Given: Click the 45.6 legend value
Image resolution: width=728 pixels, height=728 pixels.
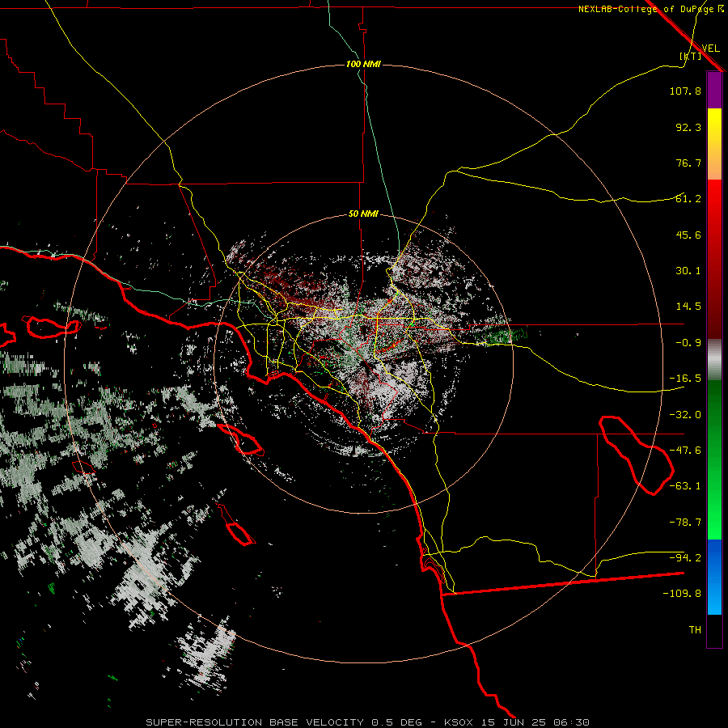Looking at the screenshot, I should (x=688, y=235).
